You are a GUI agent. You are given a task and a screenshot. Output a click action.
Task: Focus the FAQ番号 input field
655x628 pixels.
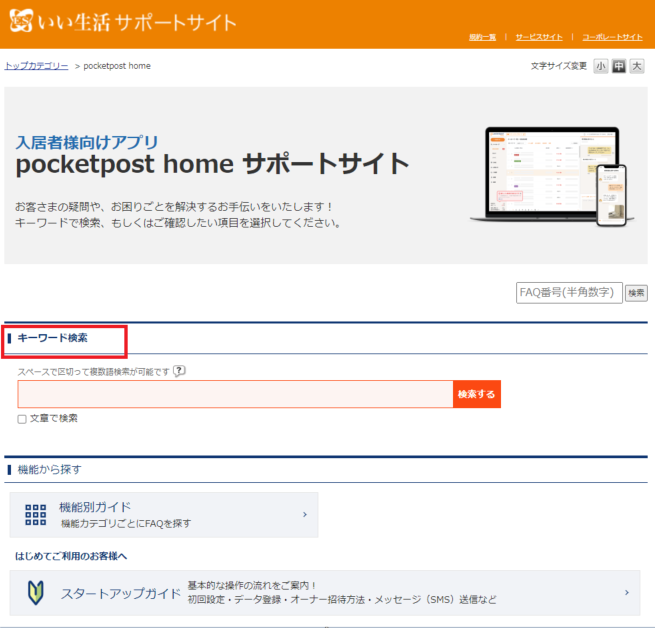coord(568,292)
